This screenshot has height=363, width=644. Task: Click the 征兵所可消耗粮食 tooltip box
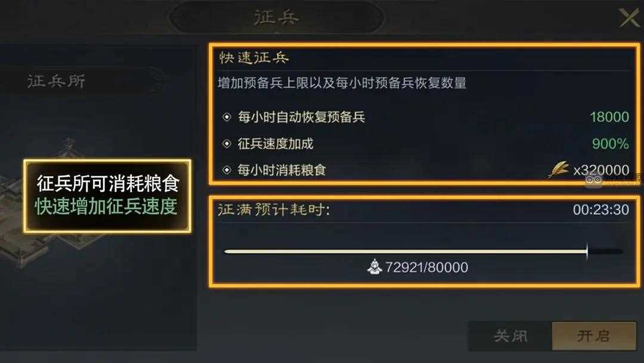coord(107,196)
